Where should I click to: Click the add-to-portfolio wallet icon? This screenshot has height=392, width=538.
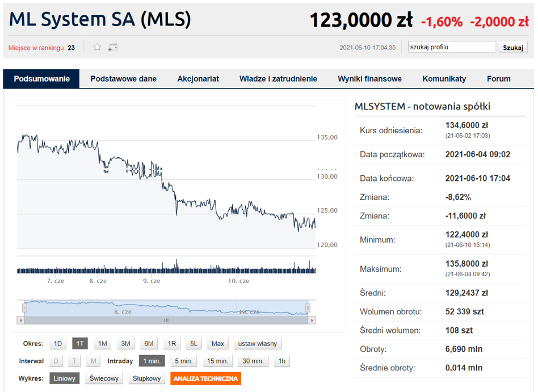coord(113,47)
